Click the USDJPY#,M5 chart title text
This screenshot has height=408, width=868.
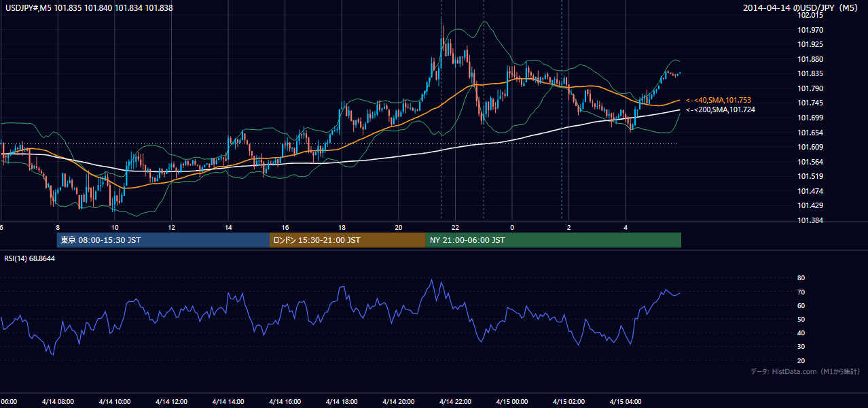[x=88, y=8]
